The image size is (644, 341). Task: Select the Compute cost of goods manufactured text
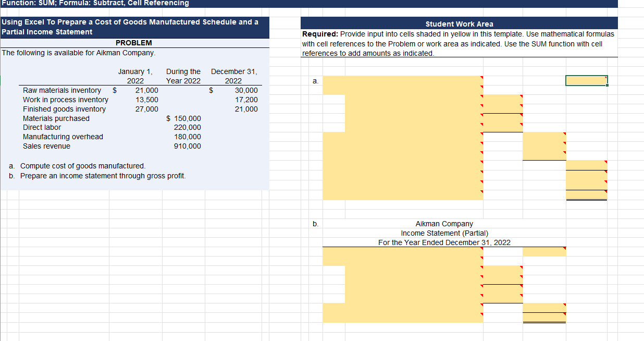73,166
